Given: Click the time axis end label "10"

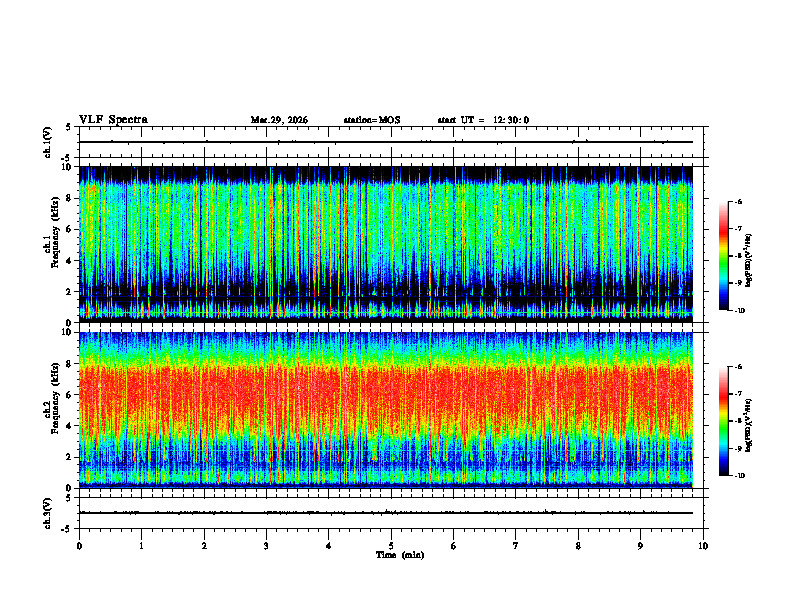Looking at the screenshot, I should (703, 546).
